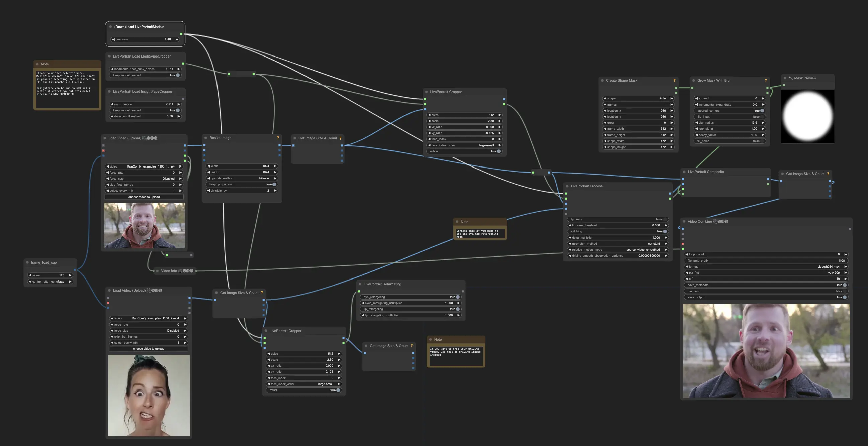Click choose video to upload for RunComfy_examples_1108_1

(144, 197)
